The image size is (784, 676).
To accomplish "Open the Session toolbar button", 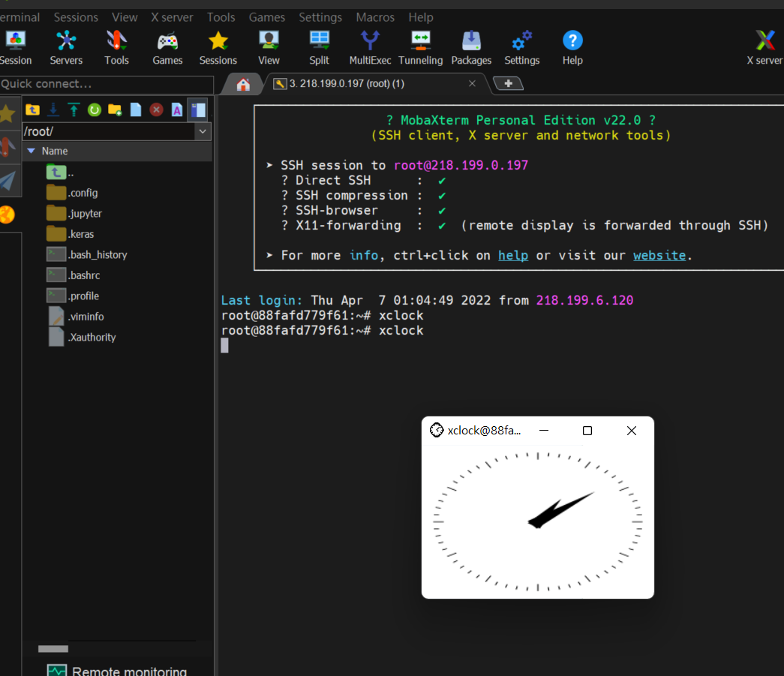I will coord(16,48).
